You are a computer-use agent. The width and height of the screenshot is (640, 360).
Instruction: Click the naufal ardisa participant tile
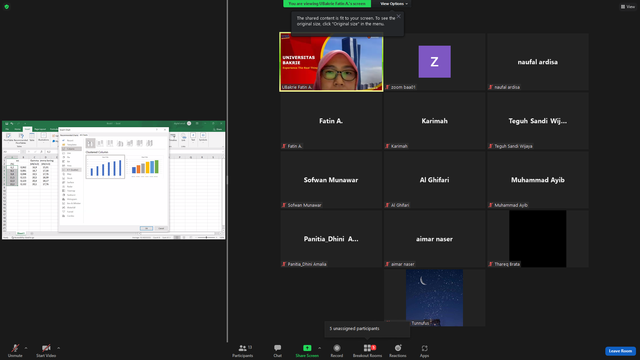[538, 62]
